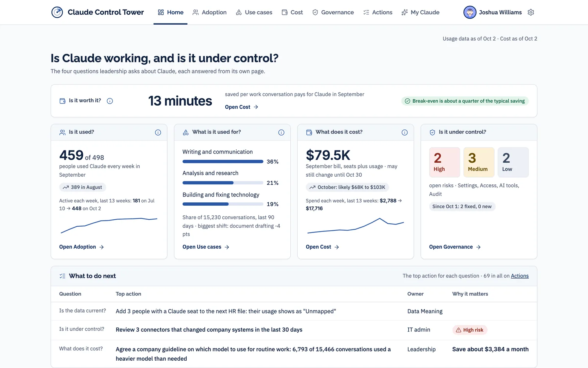Follow the 'Open Use cases' link

[x=206, y=247]
